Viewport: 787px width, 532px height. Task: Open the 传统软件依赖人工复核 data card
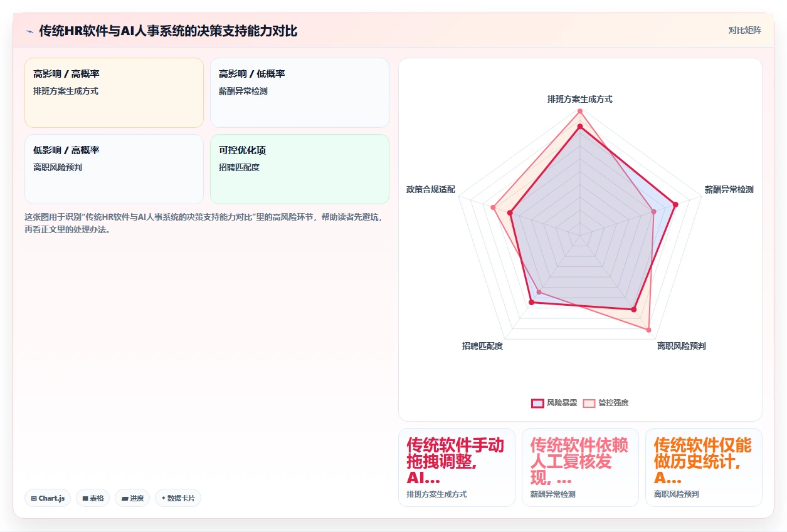coord(580,467)
